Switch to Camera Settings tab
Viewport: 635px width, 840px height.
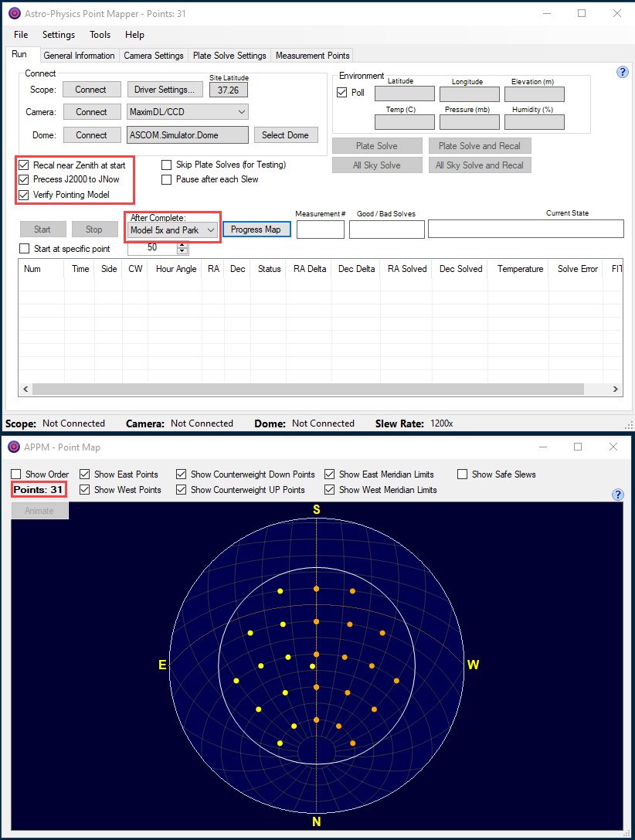click(x=154, y=56)
